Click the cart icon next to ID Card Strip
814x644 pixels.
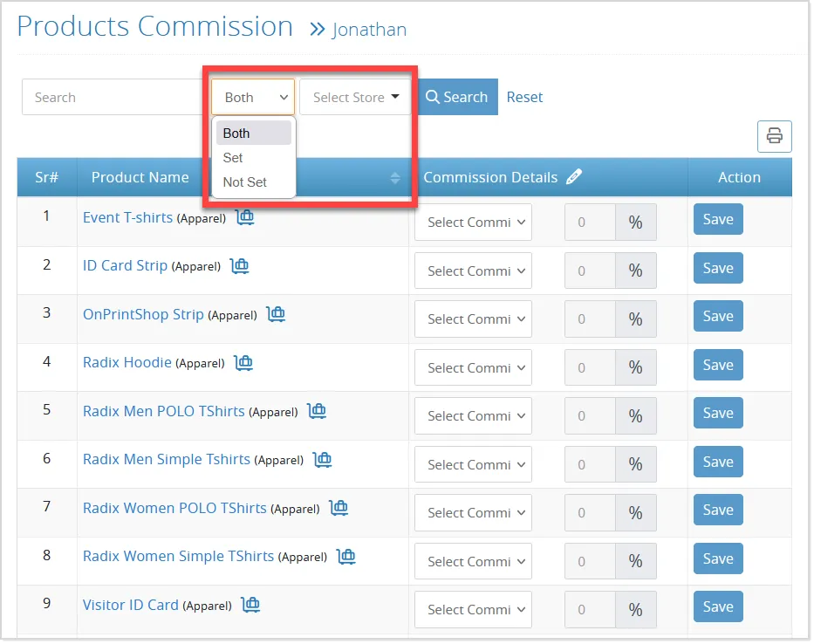tap(239, 265)
